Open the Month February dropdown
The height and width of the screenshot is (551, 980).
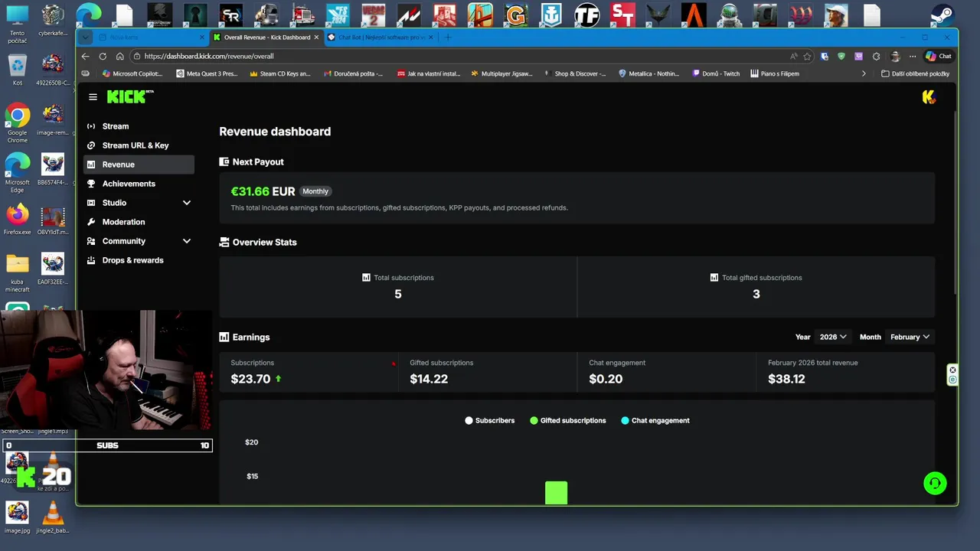click(x=910, y=337)
